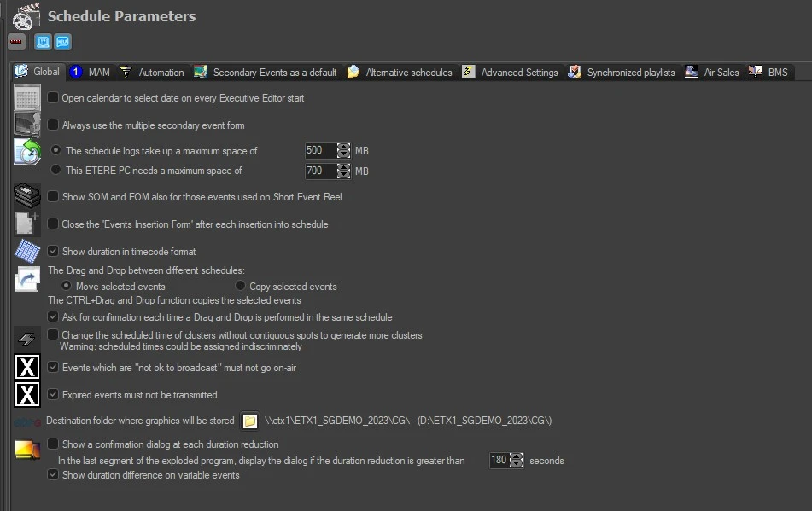Open the graphics destination folder browser
Viewport: 812px width, 511px height.
coord(249,421)
